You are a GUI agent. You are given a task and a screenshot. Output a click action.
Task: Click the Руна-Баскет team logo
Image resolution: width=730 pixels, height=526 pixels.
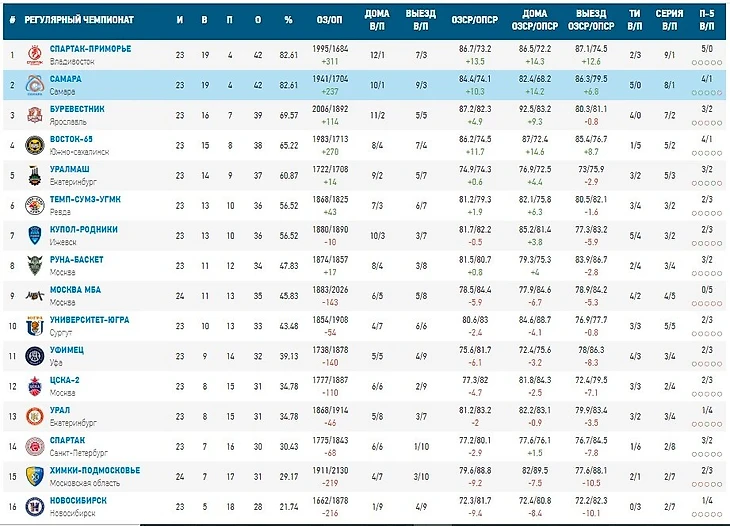(34, 265)
